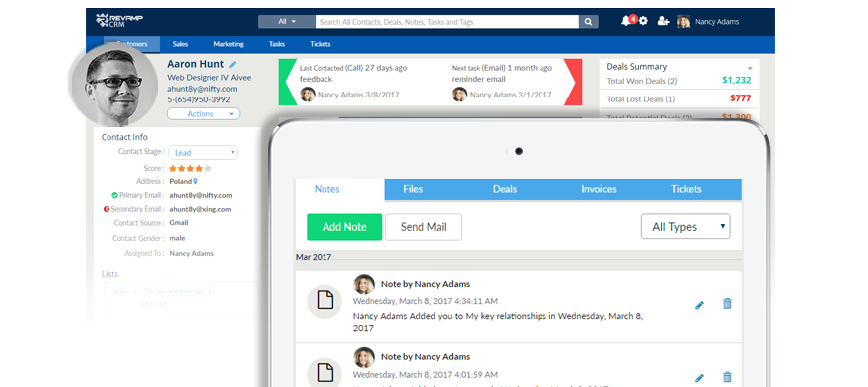Click the Add Note button

344,227
